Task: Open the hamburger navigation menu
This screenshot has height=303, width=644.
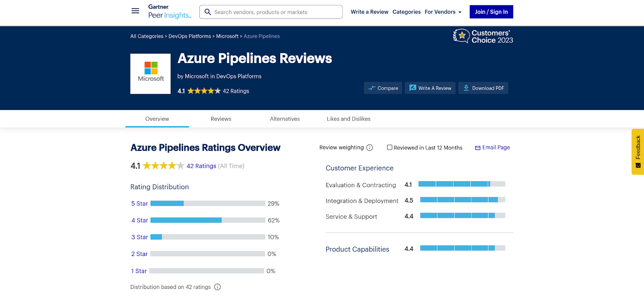Action: (x=135, y=11)
